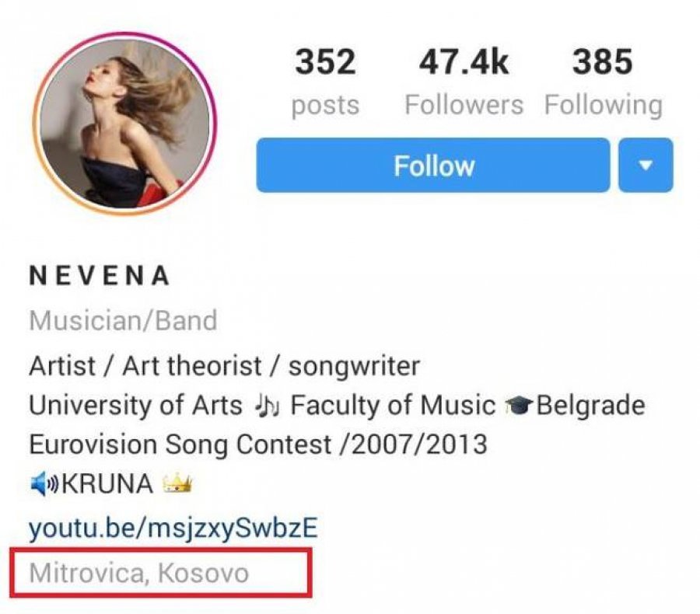This screenshot has height=614, width=700.
Task: Click the Mitrovica, Kosovo location text
Action: tap(139, 573)
